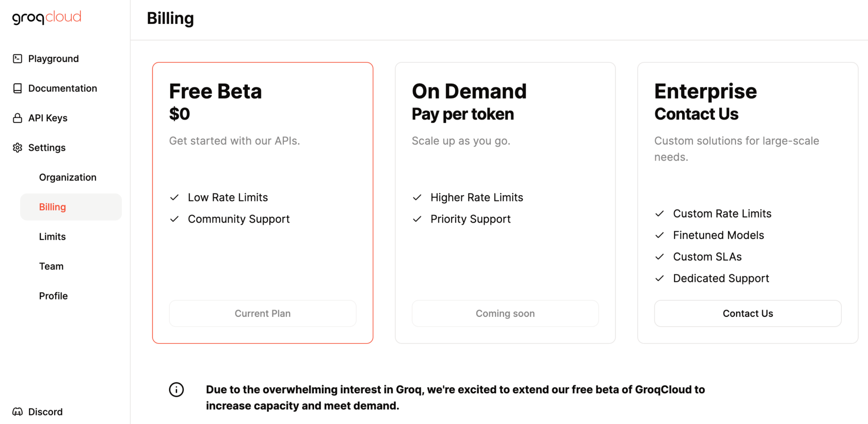This screenshot has height=424, width=868.
Task: Click the Playground terminal icon
Action: coord(18,58)
